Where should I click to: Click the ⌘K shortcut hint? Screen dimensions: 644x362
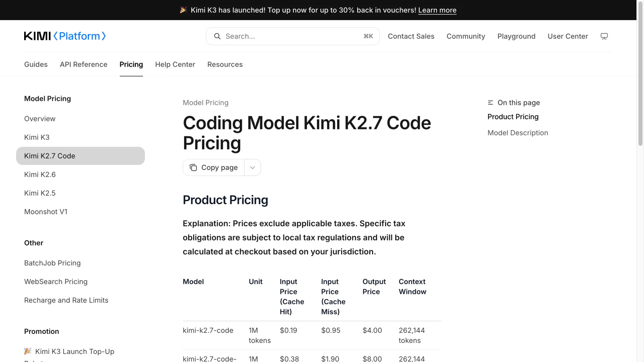pos(368,36)
